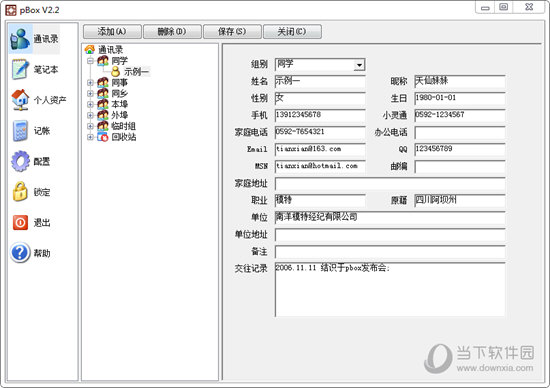The image size is (550, 388).
Task: Expand the 临时组 tree node
Action: click(90, 126)
